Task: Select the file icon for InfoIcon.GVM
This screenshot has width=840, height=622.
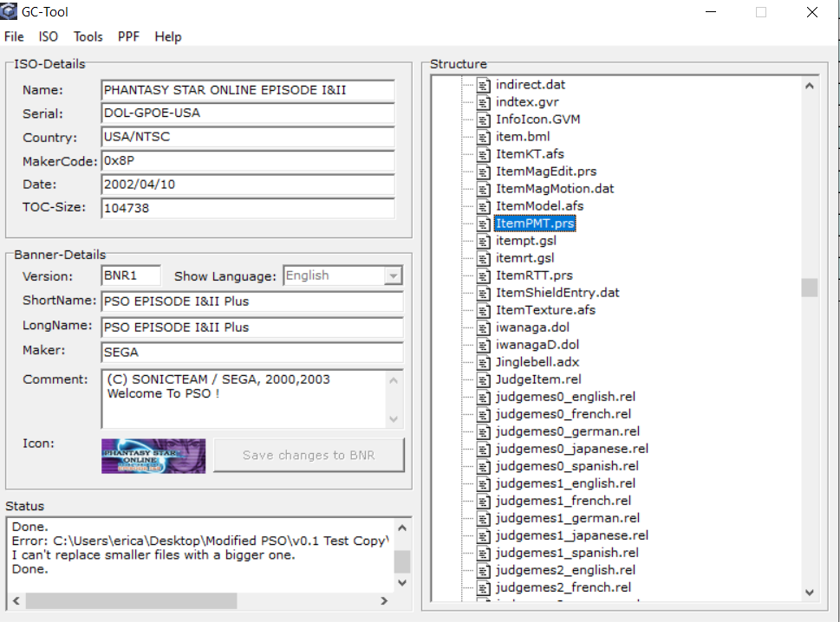Action: tap(483, 120)
